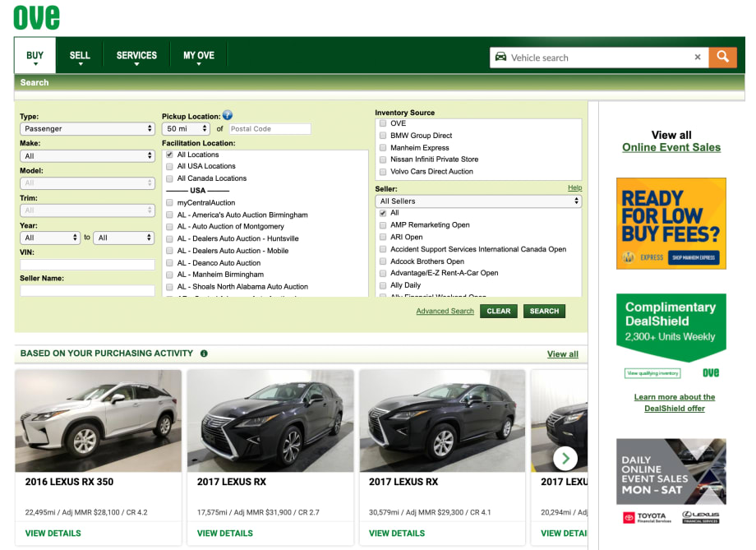Viewport: 756px width, 550px height.
Task: Check AMP Remarketing Open seller
Action: 383,225
